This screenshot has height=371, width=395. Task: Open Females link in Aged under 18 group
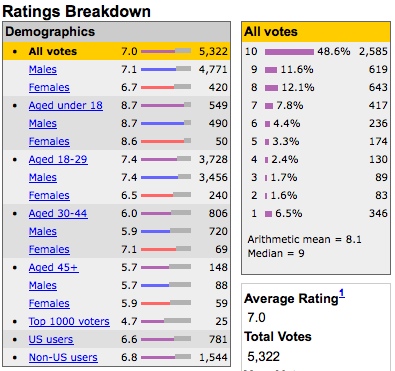49,141
